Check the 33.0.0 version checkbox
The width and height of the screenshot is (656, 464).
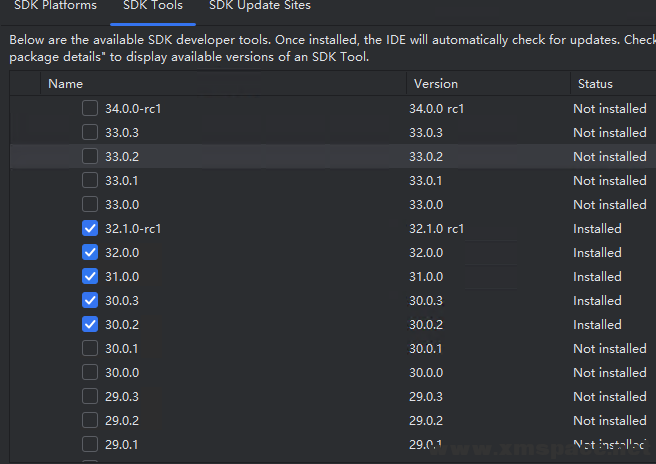tap(90, 205)
